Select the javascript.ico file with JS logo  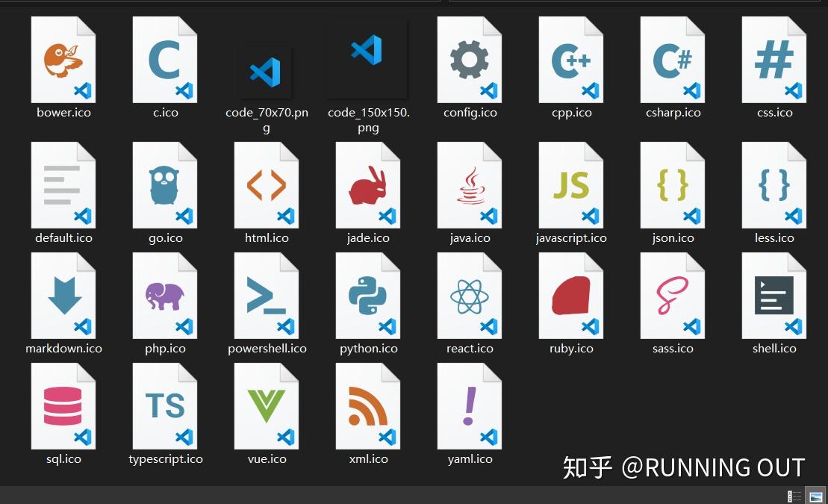click(x=571, y=184)
